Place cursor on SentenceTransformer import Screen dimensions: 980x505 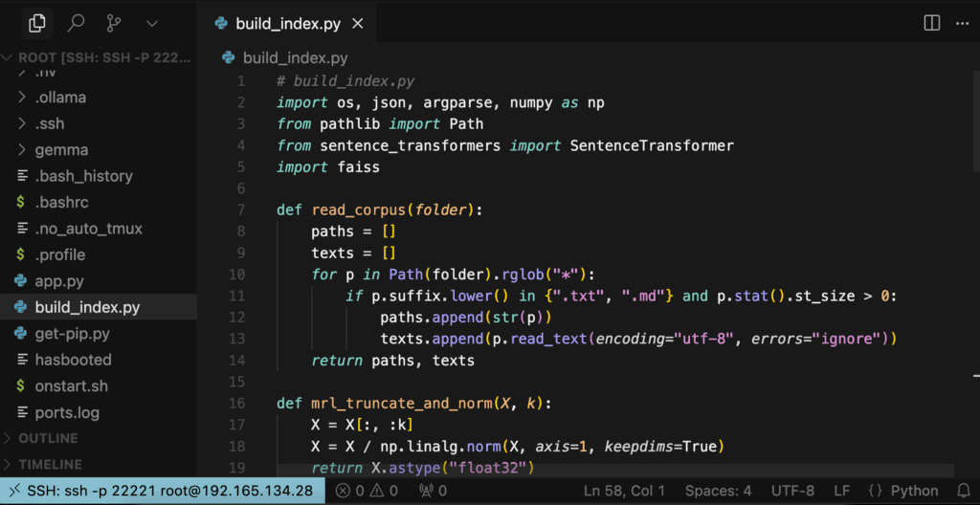click(x=652, y=145)
